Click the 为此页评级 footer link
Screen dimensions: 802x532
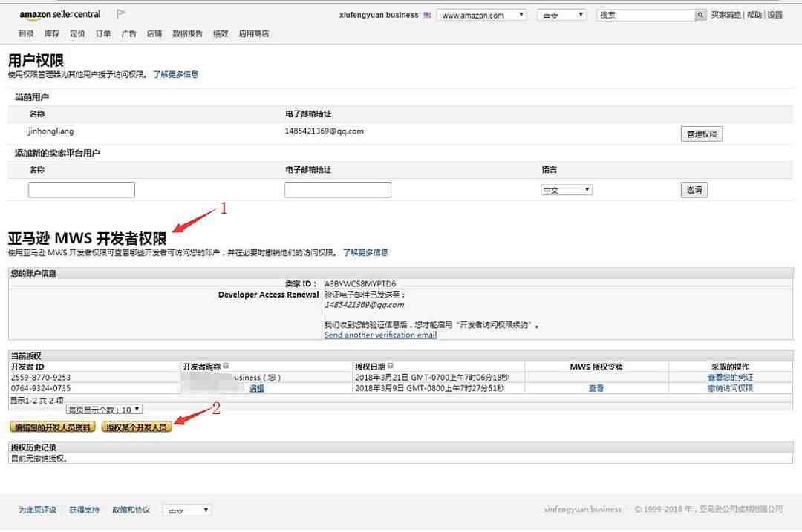tap(37, 510)
